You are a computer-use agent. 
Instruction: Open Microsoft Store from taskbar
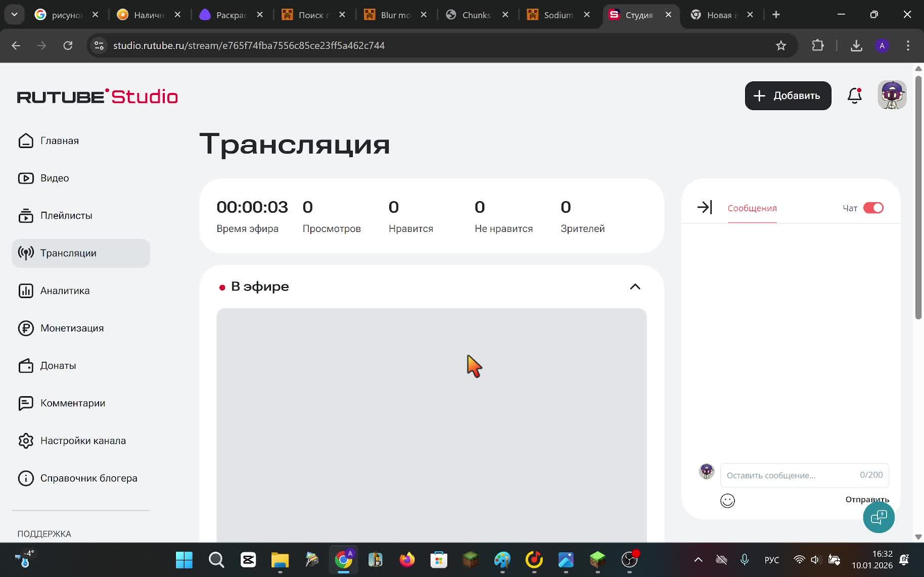[x=439, y=560]
